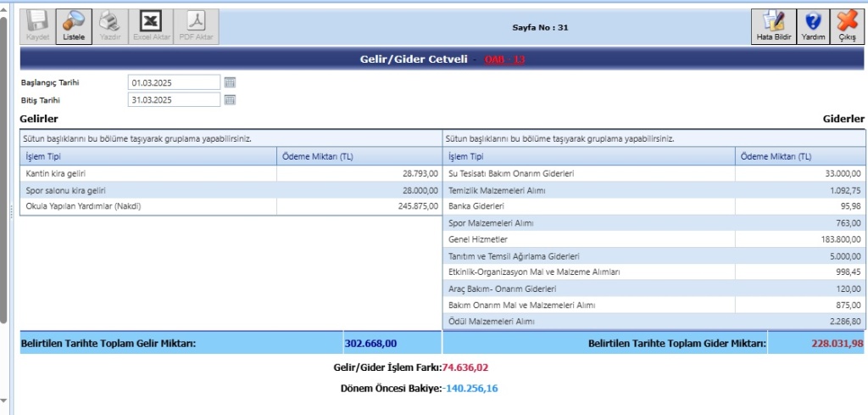Click the Çıkış exit icon
Screen dimensions: 868x415
click(847, 21)
